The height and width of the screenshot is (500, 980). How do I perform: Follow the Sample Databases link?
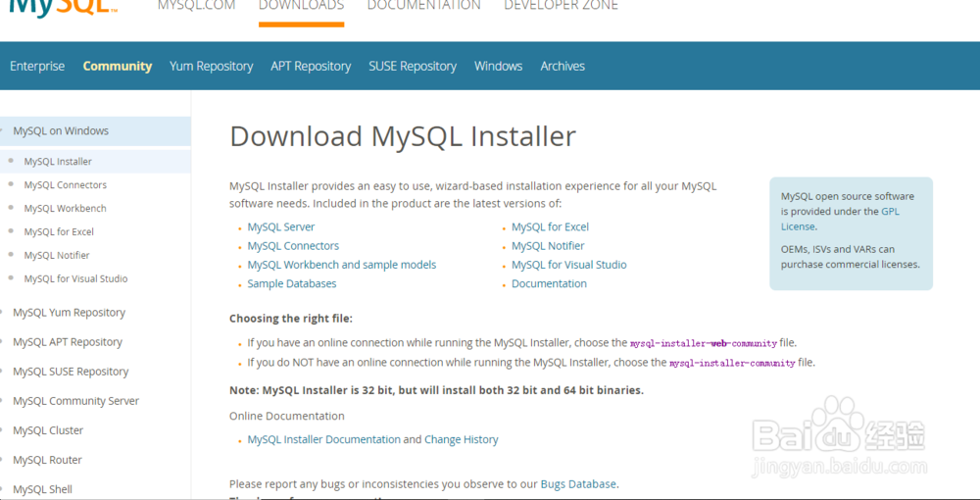292,283
